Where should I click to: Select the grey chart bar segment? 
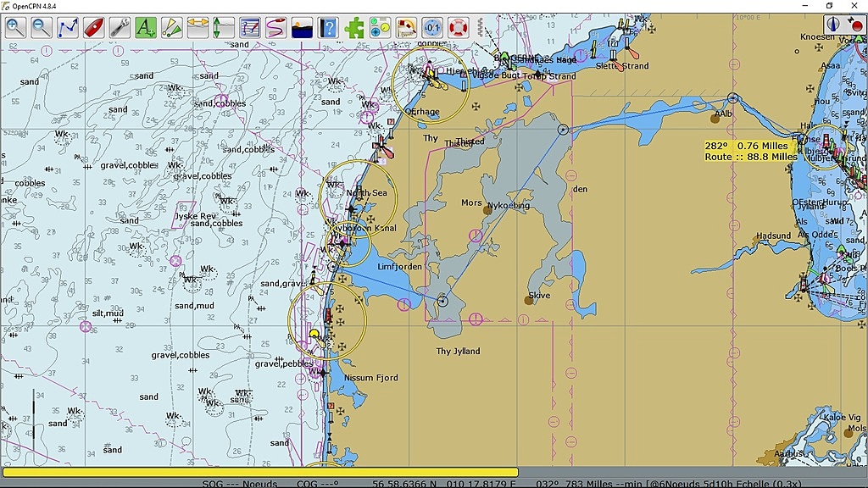[693, 473]
